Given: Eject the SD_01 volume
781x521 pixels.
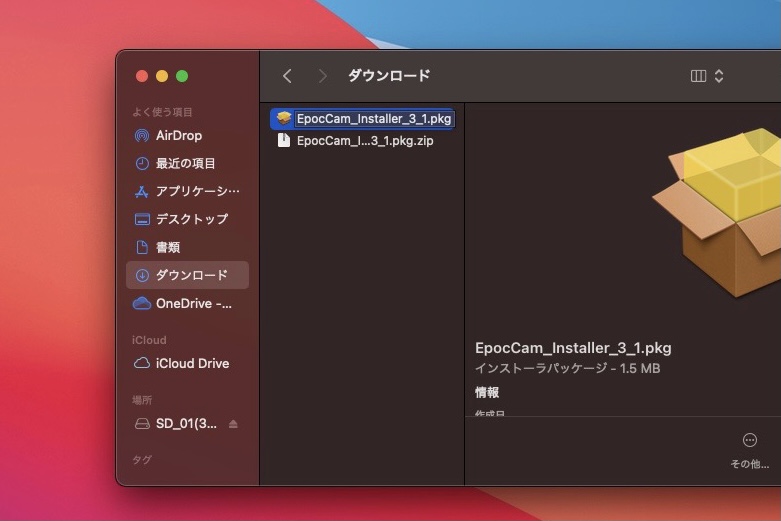Looking at the screenshot, I should (233, 424).
